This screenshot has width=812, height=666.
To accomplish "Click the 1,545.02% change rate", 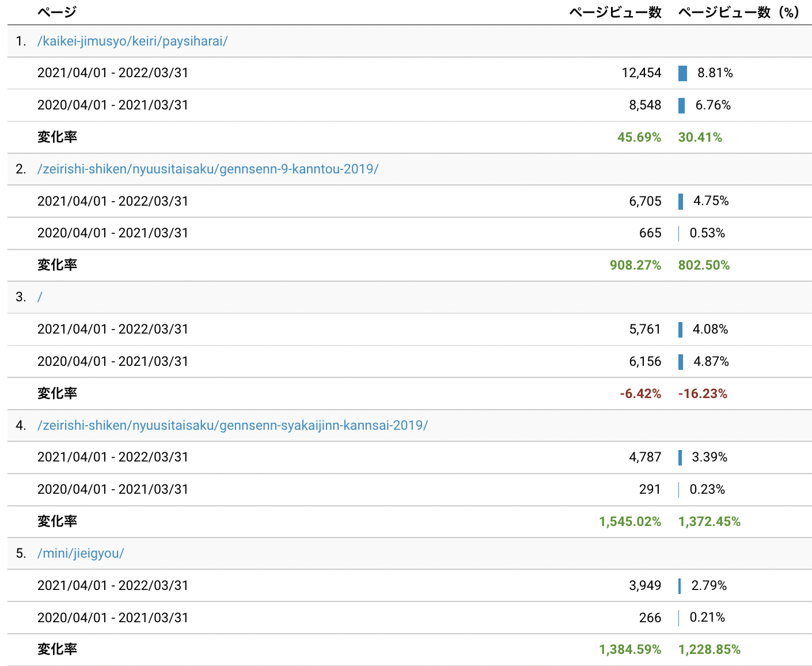I will [630, 522].
